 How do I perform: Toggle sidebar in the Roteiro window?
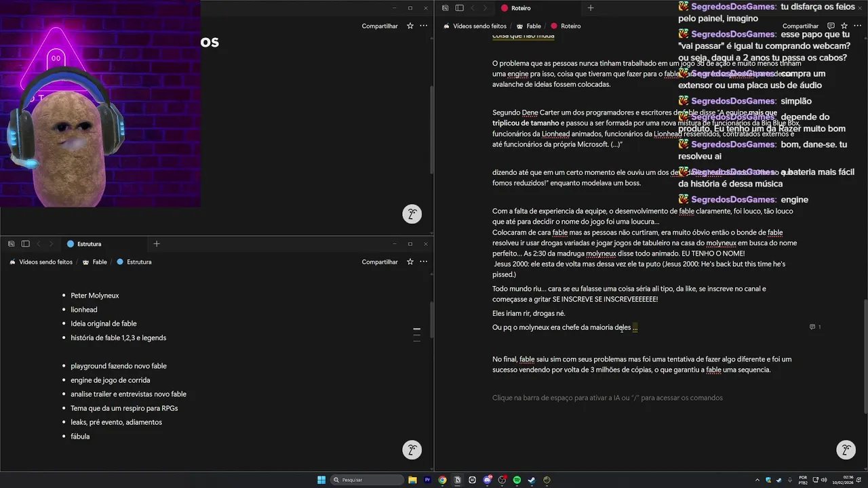coord(460,8)
